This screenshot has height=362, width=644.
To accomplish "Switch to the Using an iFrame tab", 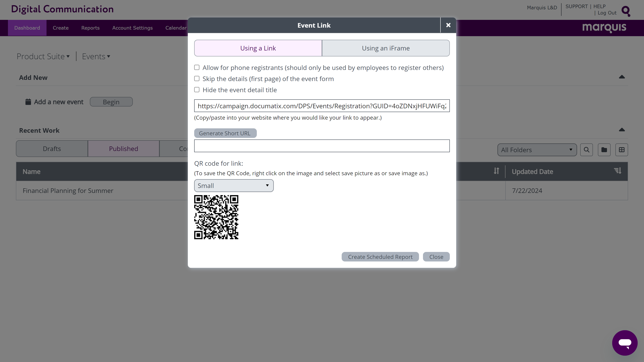I will click(x=386, y=48).
